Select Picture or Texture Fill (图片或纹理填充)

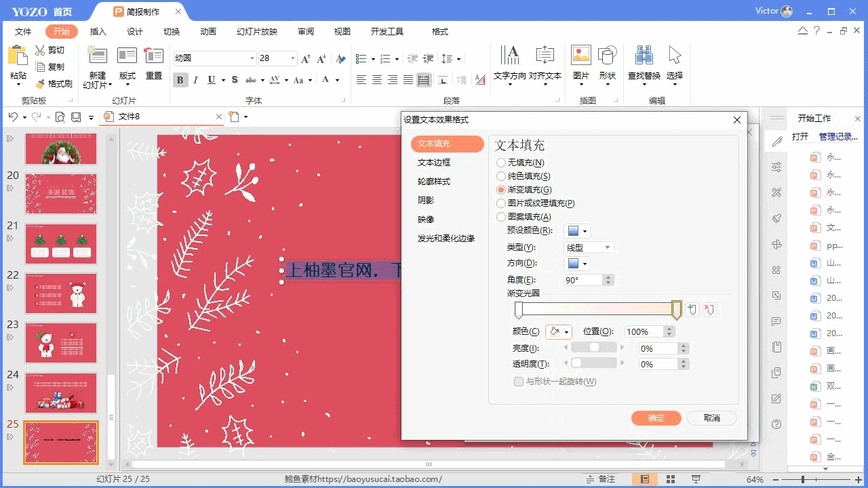pyautogui.click(x=501, y=203)
